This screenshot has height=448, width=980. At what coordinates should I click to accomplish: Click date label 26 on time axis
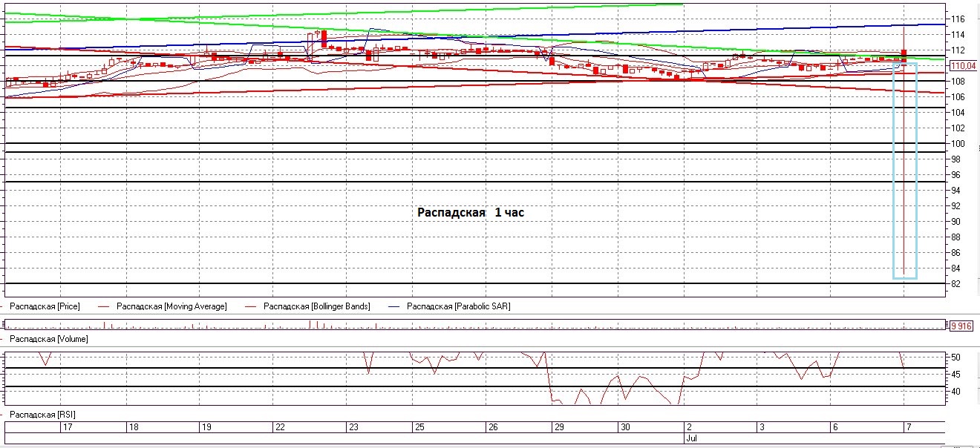492,427
